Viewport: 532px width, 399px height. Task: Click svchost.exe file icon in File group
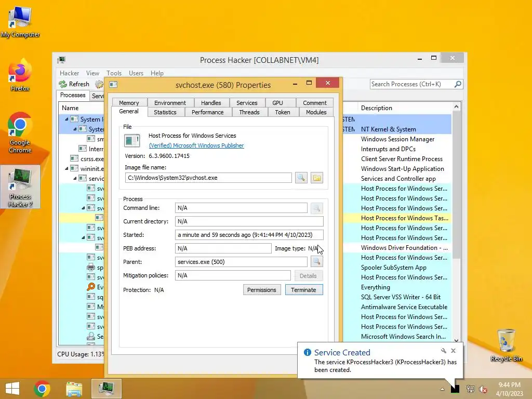[x=132, y=140]
